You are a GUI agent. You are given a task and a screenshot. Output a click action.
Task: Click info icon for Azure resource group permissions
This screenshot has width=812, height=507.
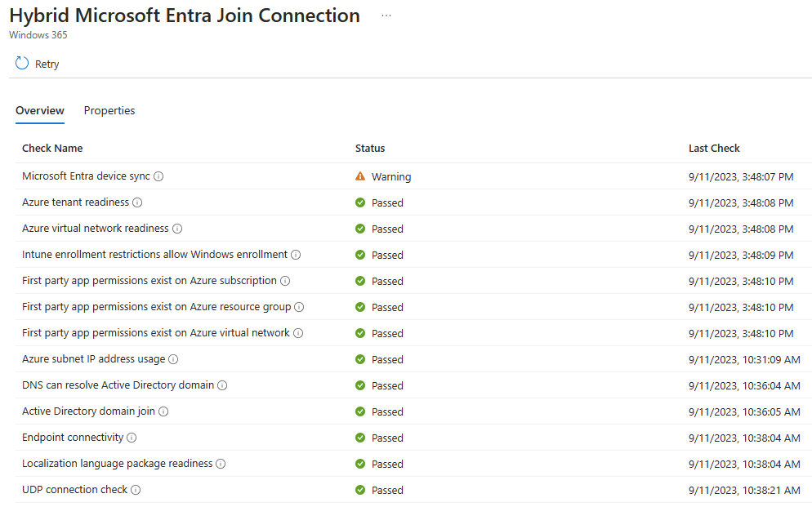(299, 307)
